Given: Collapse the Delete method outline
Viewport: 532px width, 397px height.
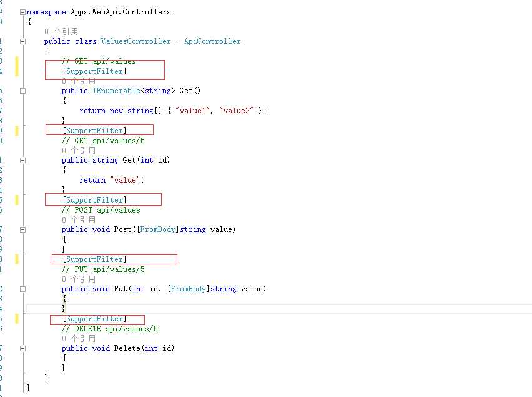Looking at the screenshot, I should [x=22, y=348].
